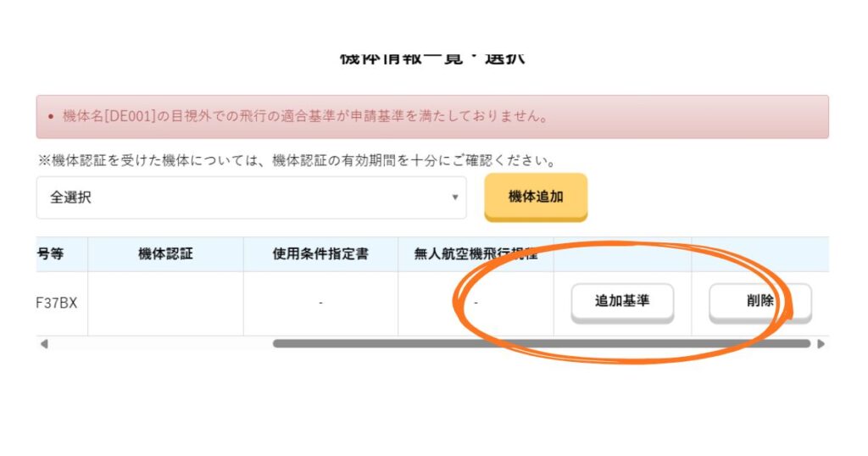Image resolution: width=868 pixels, height=456 pixels.
Task: Click the empty cell under 機体認証
Action: [x=165, y=302]
